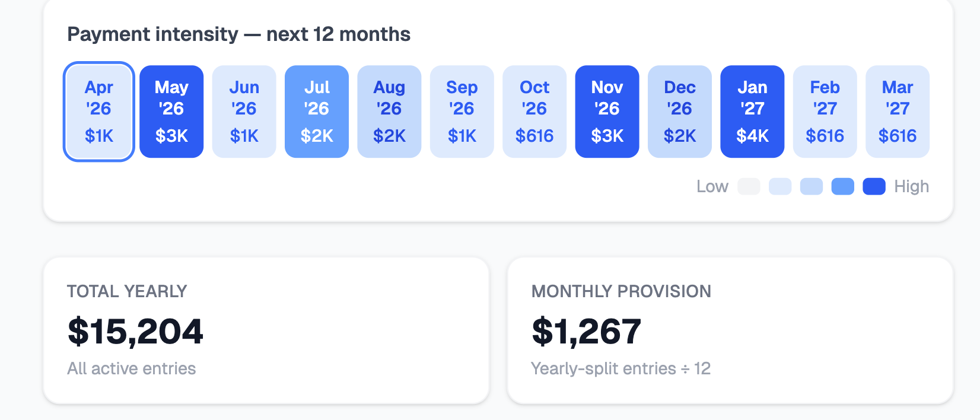Select the Sep '26 month tile
Viewport: 980px width, 420px height.
point(462,111)
